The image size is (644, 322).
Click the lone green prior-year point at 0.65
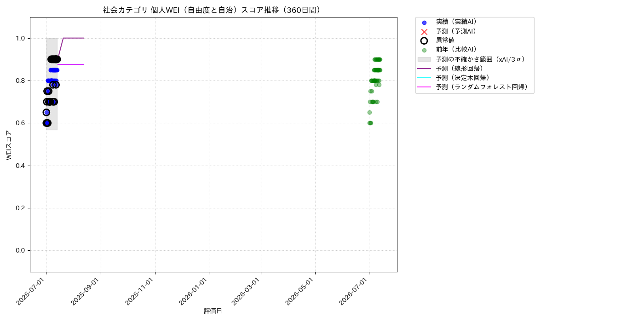369,112
